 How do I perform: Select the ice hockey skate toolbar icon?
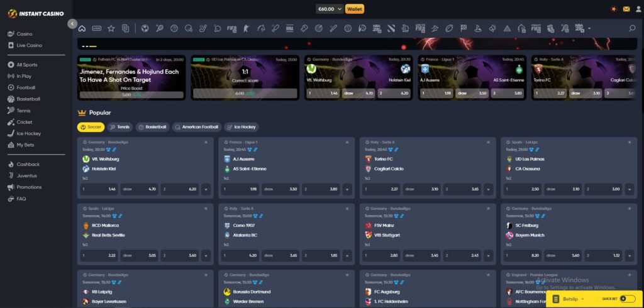click(x=203, y=28)
